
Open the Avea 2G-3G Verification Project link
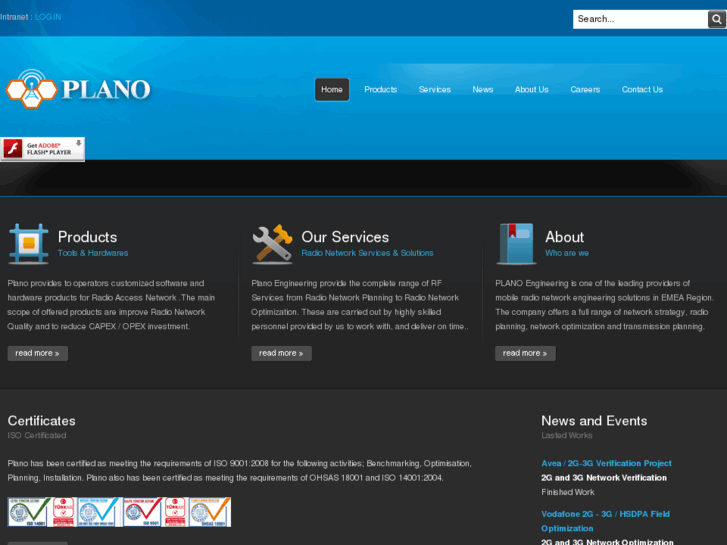point(606,463)
